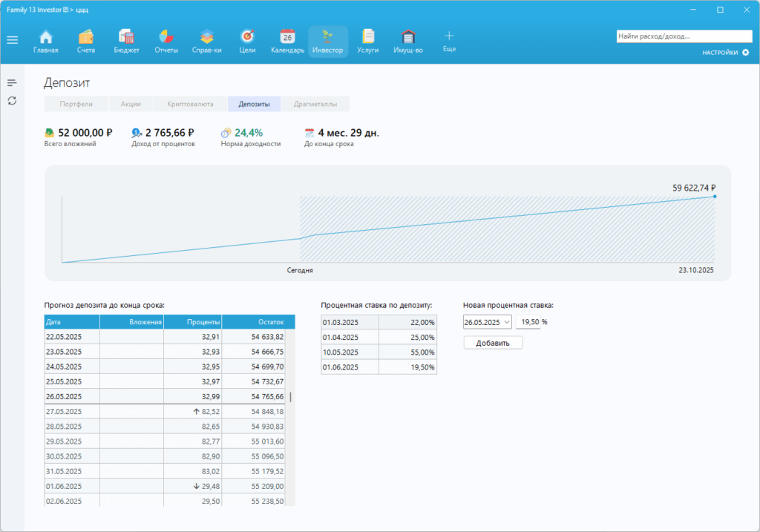This screenshot has width=760, height=532.
Task: Click the 27.05.2025 forecast row date
Action: [x=64, y=412]
